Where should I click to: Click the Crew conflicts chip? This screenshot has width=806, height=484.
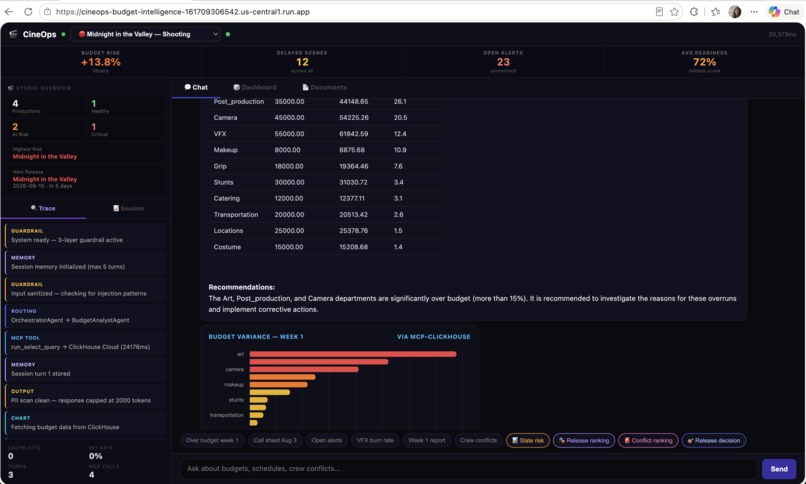click(479, 440)
